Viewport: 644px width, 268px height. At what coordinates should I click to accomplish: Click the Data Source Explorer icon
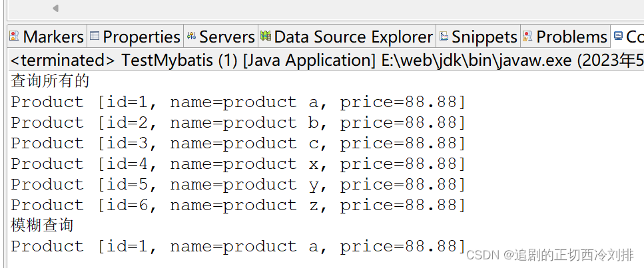(266, 36)
